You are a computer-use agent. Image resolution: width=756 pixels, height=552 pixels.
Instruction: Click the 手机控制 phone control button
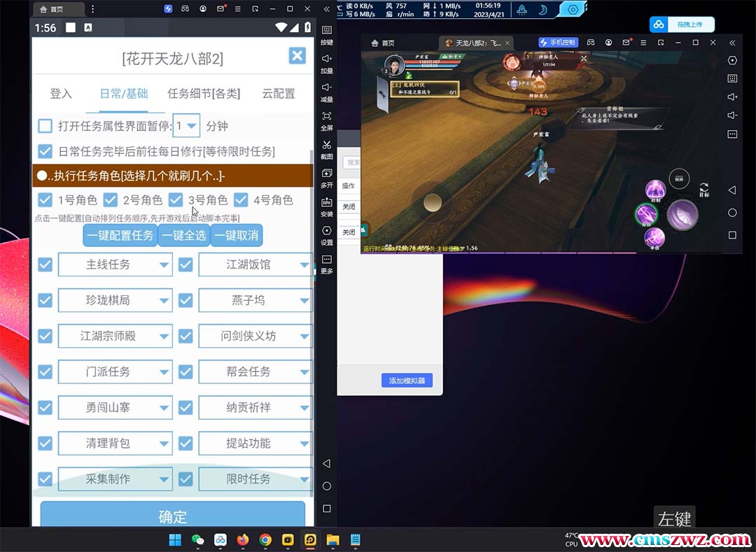click(x=558, y=43)
